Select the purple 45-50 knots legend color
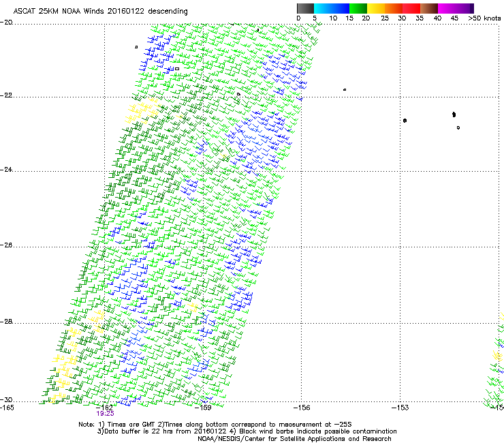The height and width of the screenshot is (443, 504). pyautogui.click(x=464, y=8)
